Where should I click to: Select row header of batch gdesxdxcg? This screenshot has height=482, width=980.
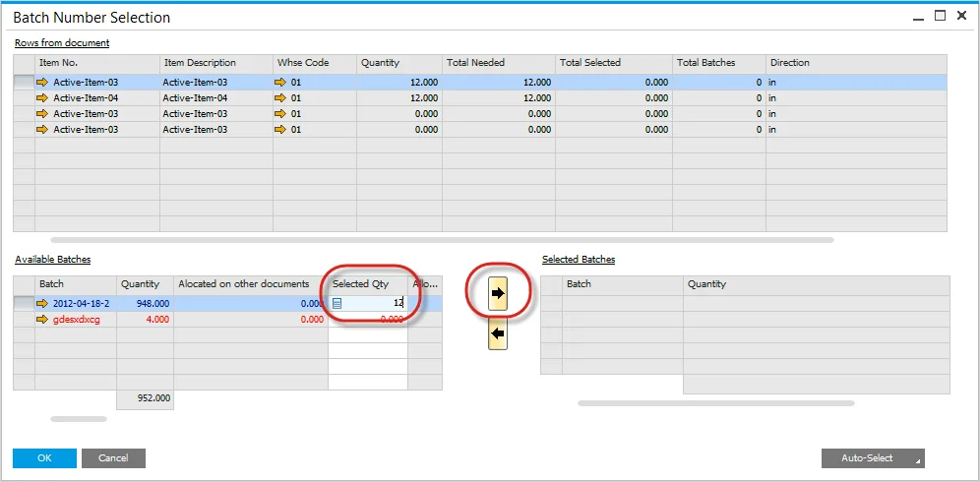(24, 320)
